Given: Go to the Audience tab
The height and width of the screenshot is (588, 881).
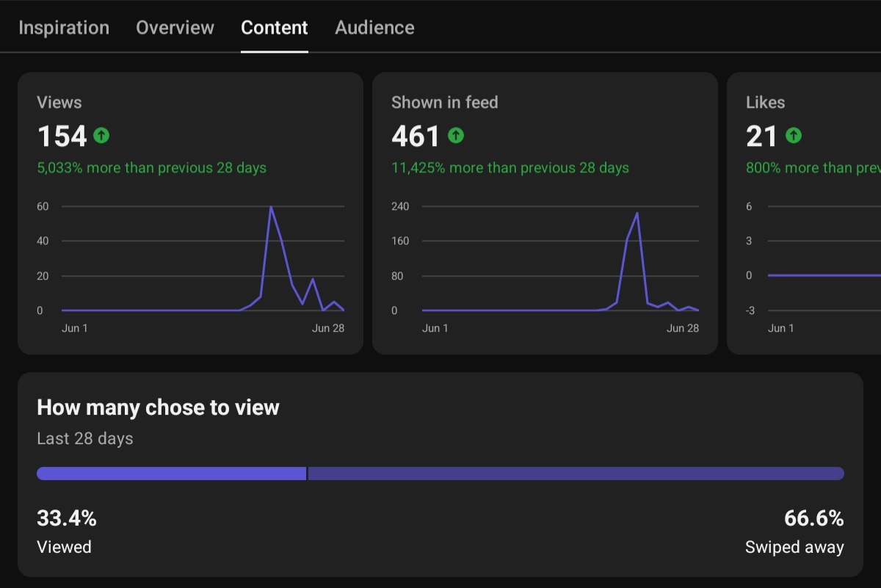Looking at the screenshot, I should coord(374,28).
